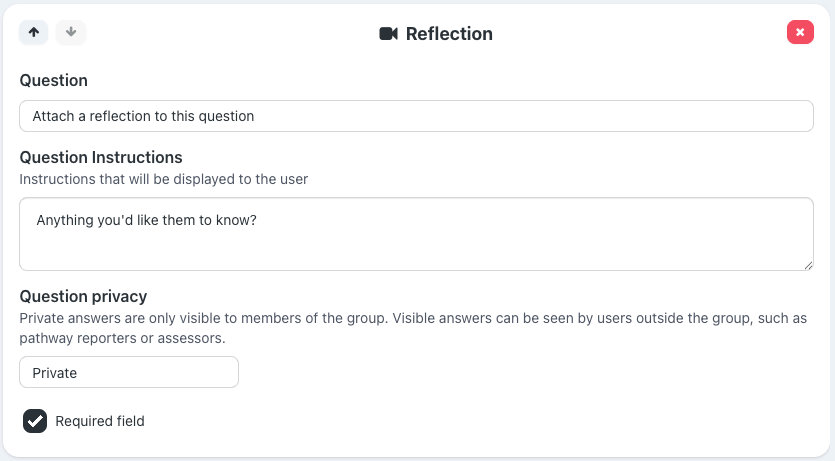Image resolution: width=835 pixels, height=461 pixels.
Task: Click 'Attach a reflection to this question' text
Action: (x=143, y=116)
